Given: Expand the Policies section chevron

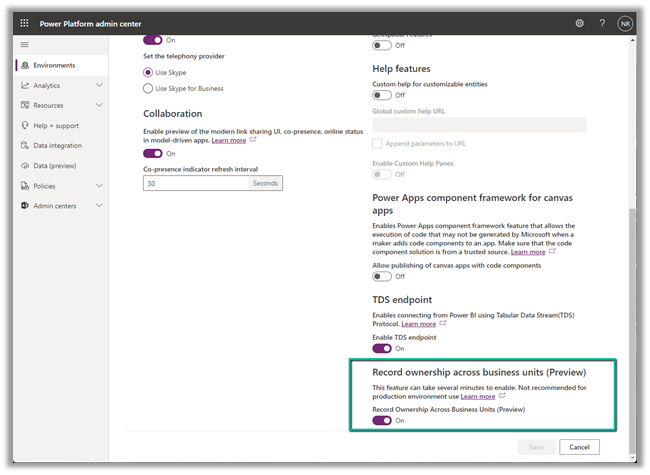Looking at the screenshot, I should [99, 186].
